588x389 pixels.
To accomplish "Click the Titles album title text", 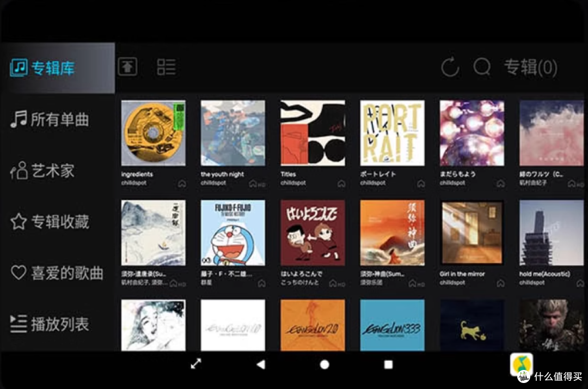I will tap(288, 174).
